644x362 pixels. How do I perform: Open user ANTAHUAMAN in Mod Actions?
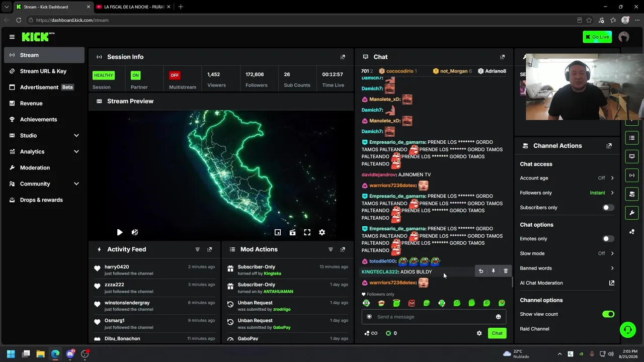click(x=278, y=292)
